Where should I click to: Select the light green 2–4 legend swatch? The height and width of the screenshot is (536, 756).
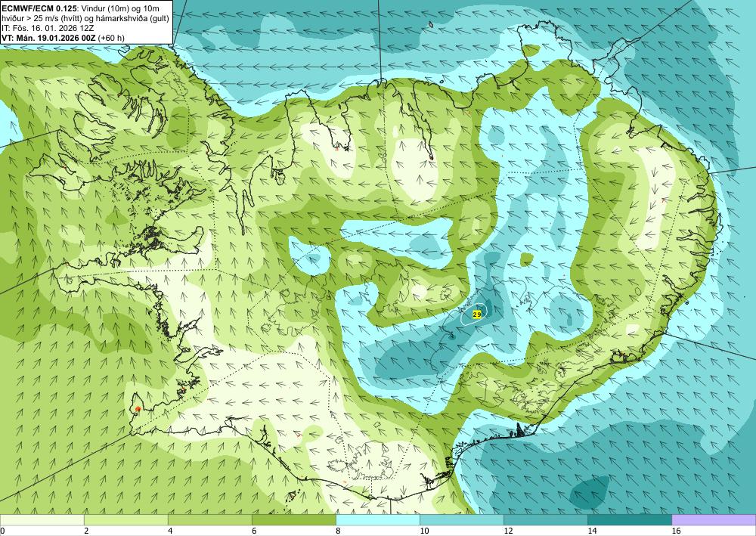pos(125,519)
